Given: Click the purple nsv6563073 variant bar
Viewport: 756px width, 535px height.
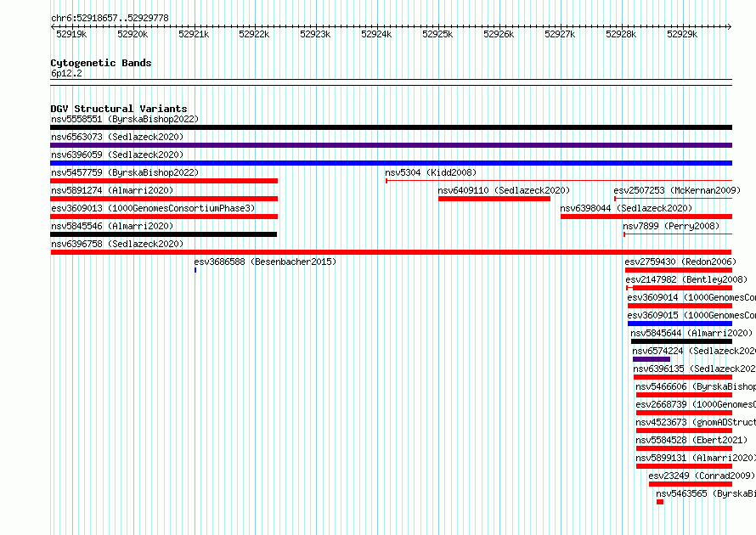Looking at the screenshot, I should click(391, 145).
